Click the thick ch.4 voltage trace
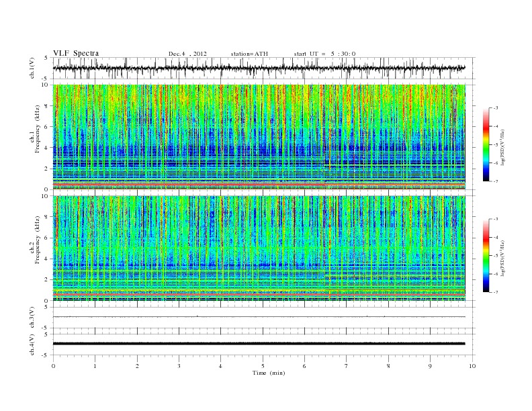 pos(259,344)
